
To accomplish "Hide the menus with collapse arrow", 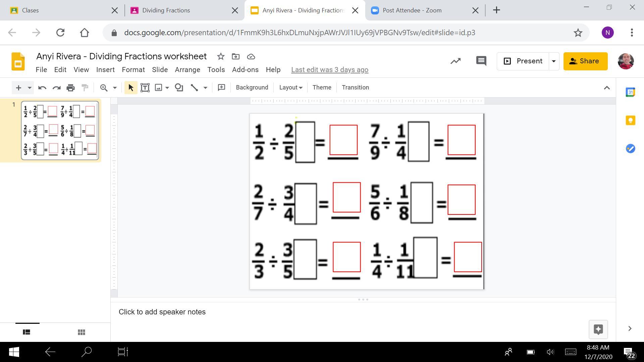I will (x=606, y=88).
